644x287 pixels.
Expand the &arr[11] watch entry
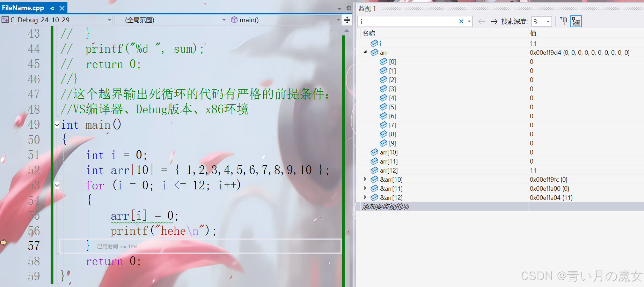(365, 188)
